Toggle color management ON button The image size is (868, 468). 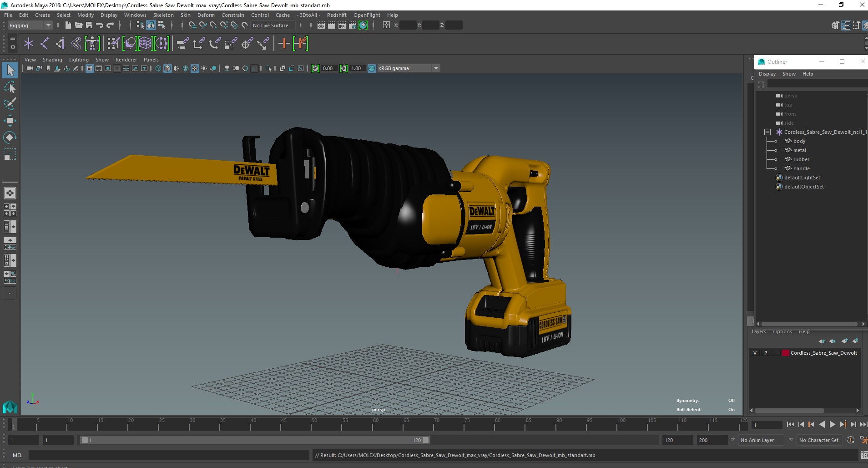pos(372,68)
